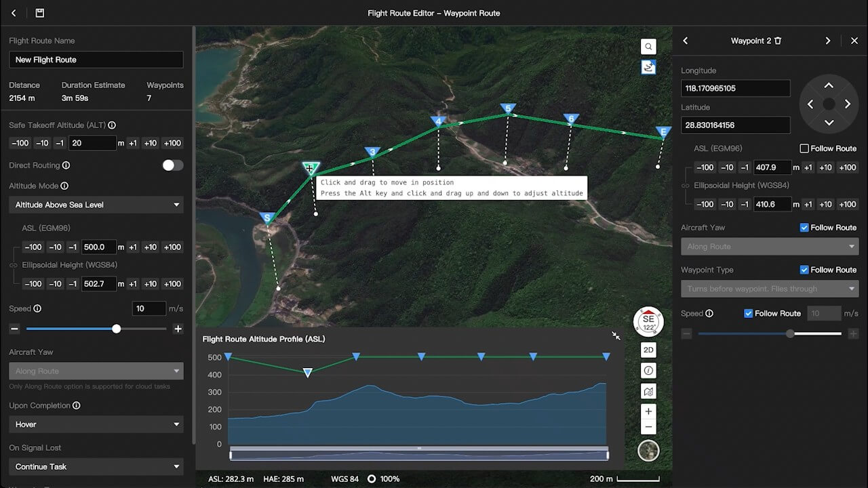The width and height of the screenshot is (868, 488).
Task: Enable Follow Route for ASL altitude
Action: 804,148
